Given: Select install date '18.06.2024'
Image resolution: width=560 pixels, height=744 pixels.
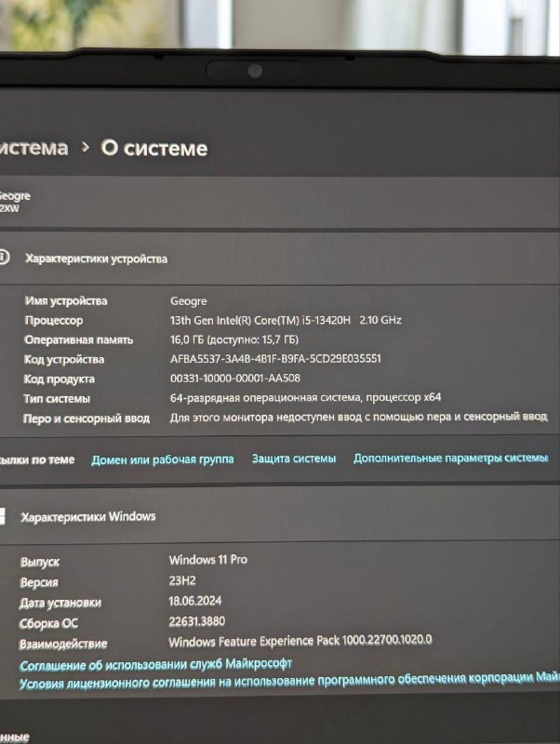Looking at the screenshot, I should coord(195,601).
